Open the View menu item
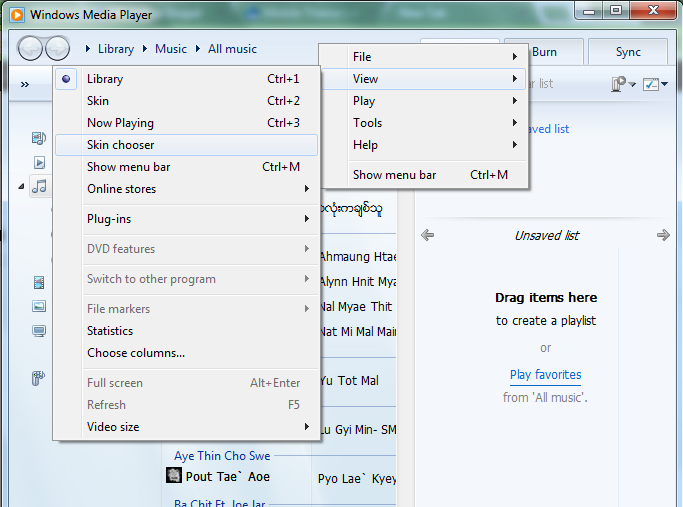683x507 pixels. [x=423, y=79]
